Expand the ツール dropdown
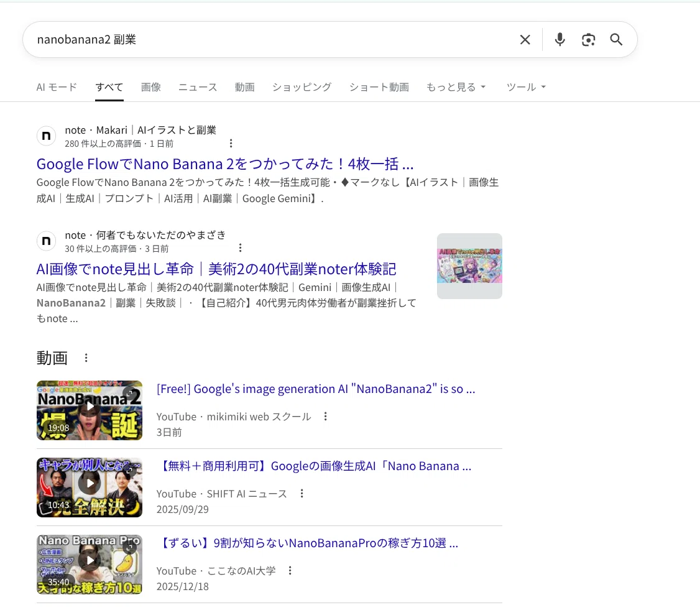Viewport: 700px width, 610px height. click(x=526, y=87)
